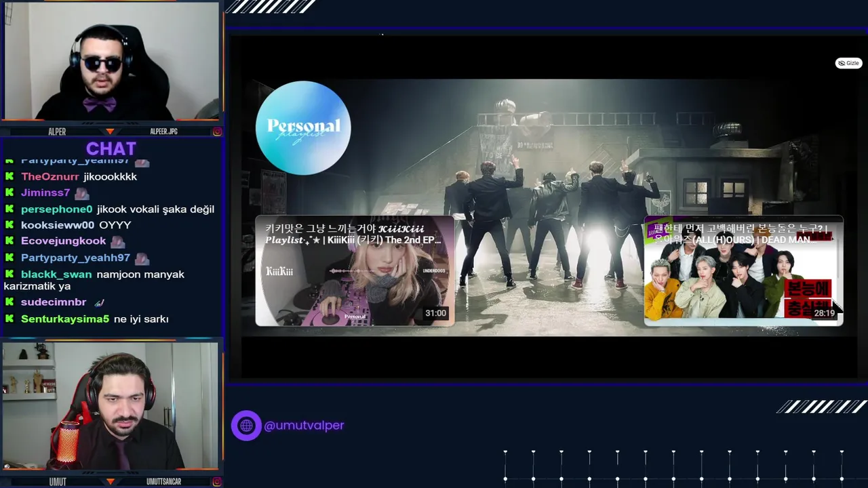This screenshot has height=488, width=868.
Task: Click the small emote after sudecimnbr
Action: click(99, 302)
